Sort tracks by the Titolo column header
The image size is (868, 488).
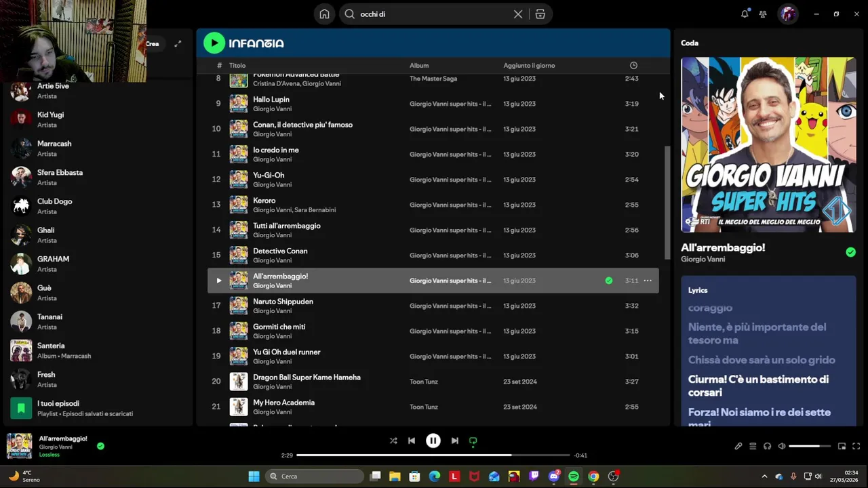click(237, 66)
